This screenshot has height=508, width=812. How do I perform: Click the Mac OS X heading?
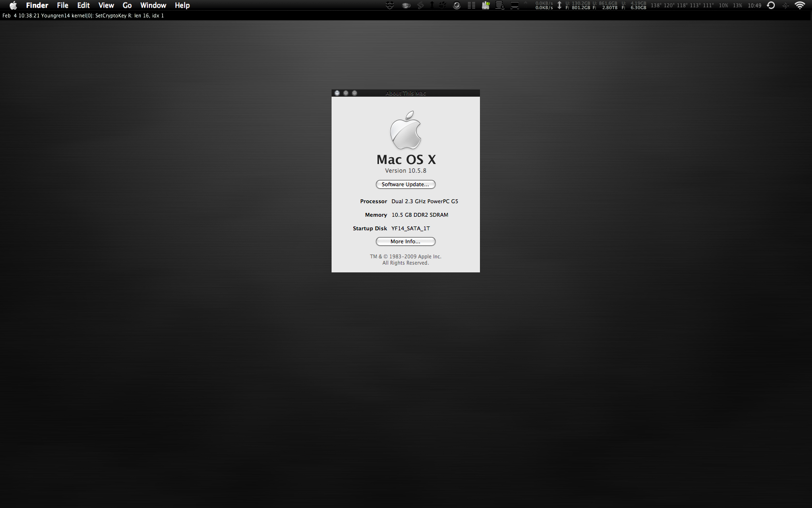[406, 160]
